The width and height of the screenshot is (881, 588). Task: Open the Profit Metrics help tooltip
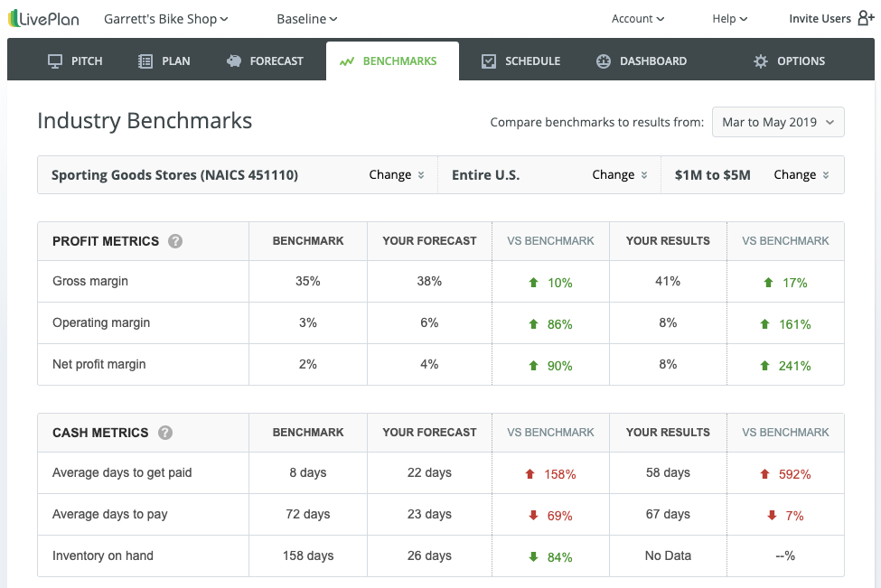pyautogui.click(x=175, y=241)
